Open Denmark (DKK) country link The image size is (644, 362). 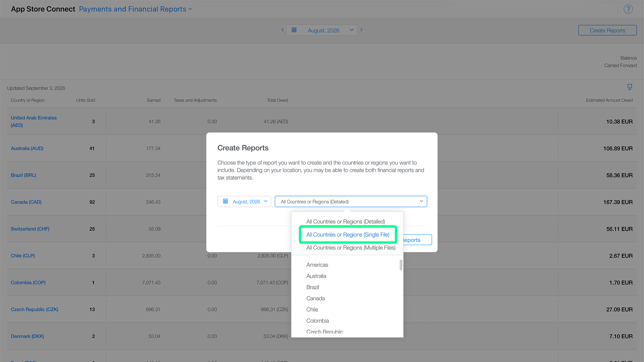(x=27, y=336)
